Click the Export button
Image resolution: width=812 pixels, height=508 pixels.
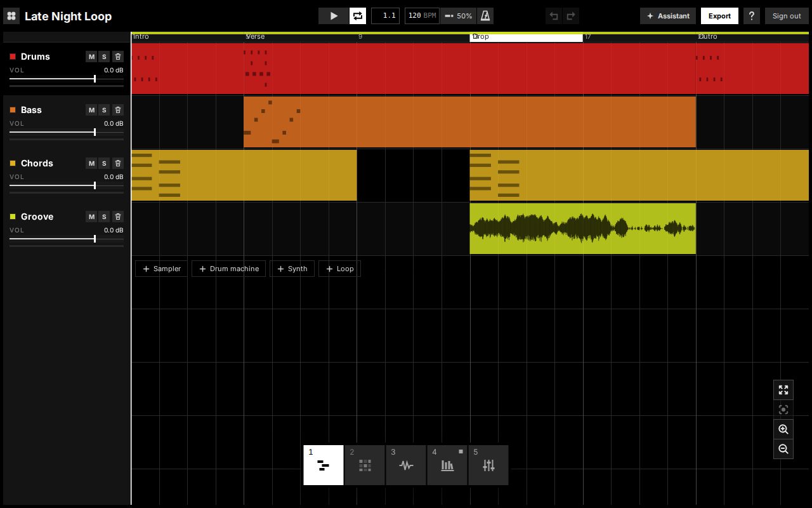719,16
